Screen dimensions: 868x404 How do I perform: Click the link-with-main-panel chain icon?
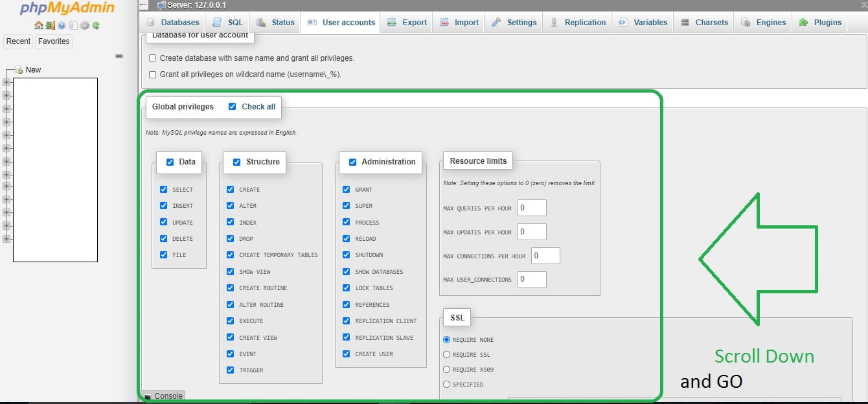tap(119, 56)
